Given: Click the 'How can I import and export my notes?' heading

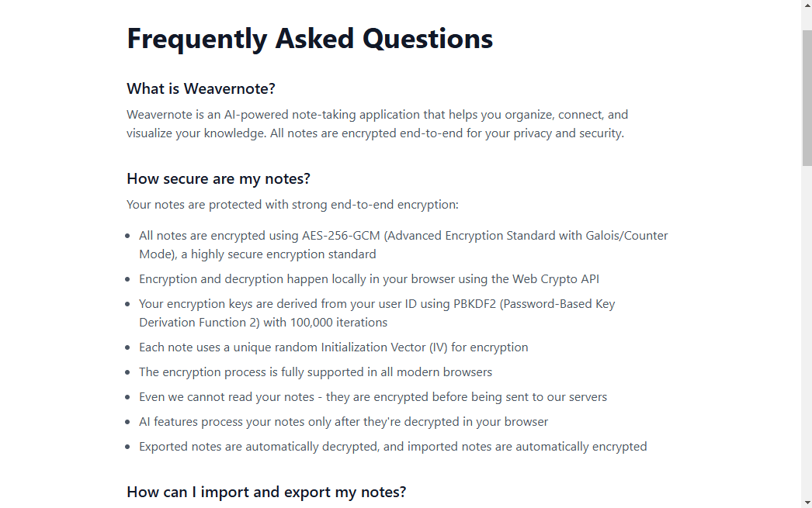Looking at the screenshot, I should point(266,492).
